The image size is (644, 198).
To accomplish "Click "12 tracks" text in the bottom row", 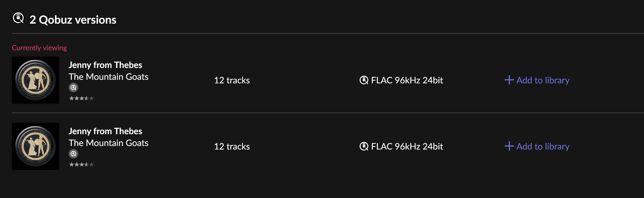I will (232, 147).
